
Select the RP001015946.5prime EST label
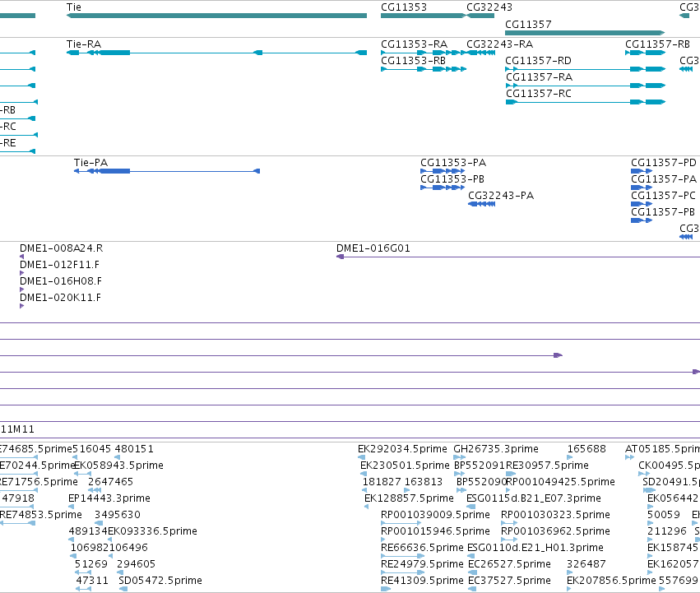point(435,531)
